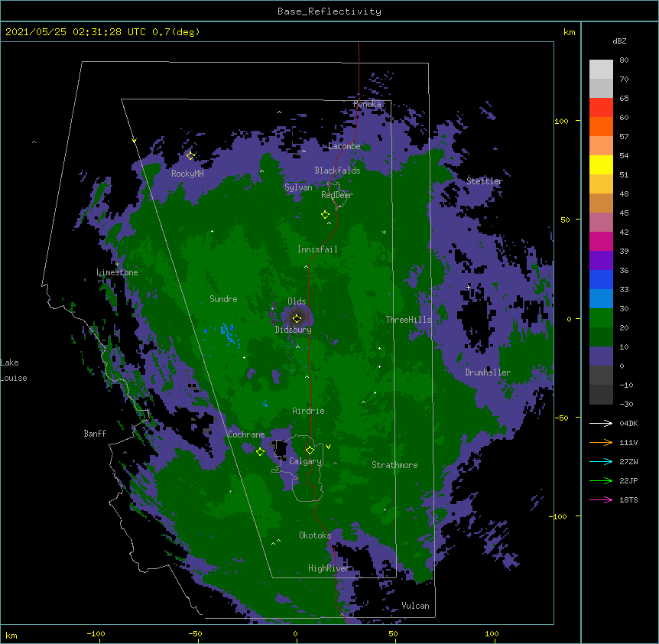659x644 pixels.
Task: Click the Drumheller town label
Action: point(488,372)
